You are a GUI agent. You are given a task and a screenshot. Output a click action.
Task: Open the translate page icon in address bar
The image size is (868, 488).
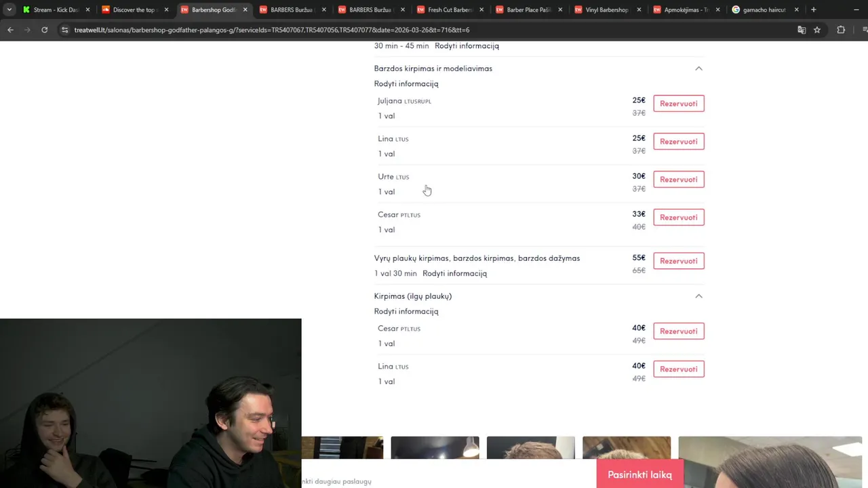tap(802, 30)
